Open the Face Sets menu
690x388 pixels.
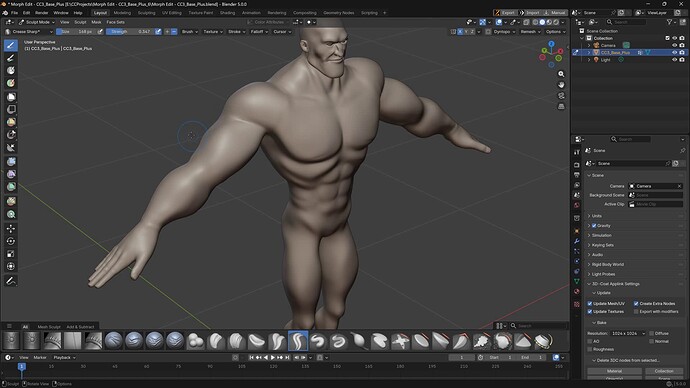click(x=116, y=22)
